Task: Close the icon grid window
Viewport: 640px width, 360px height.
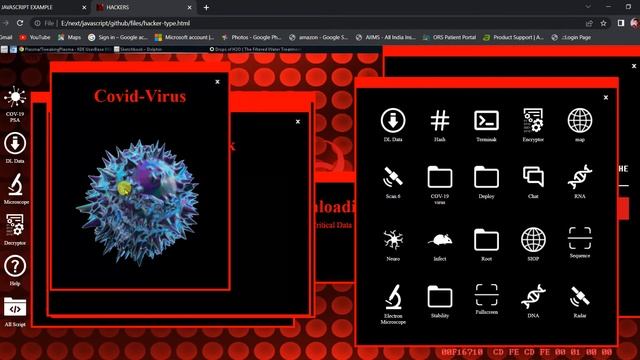Action: click(606, 98)
